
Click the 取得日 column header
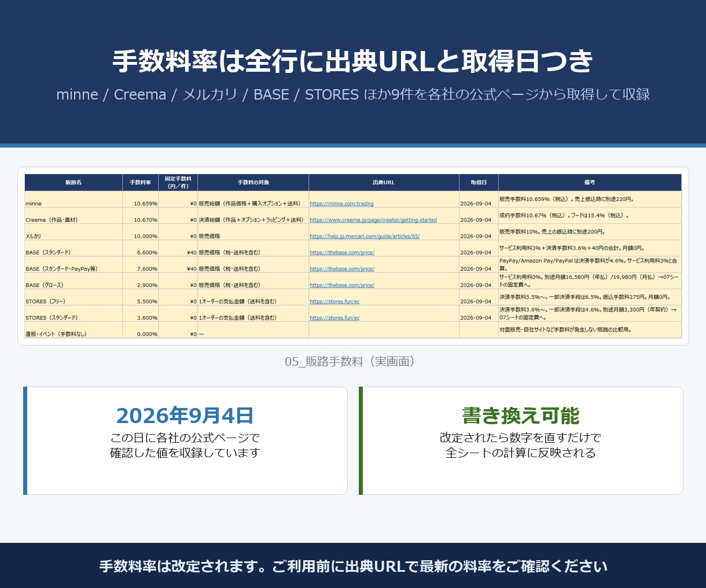(479, 182)
